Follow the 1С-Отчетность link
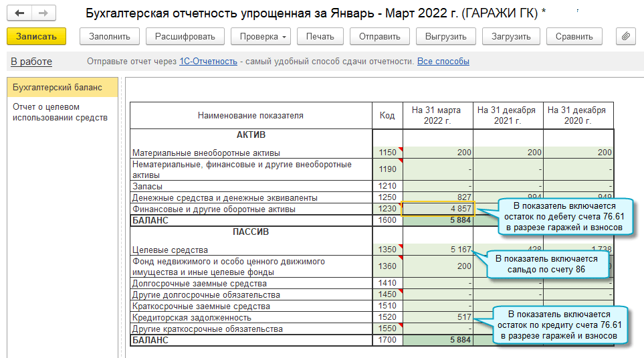Image resolution: width=644 pixels, height=358 pixels. coord(208,62)
